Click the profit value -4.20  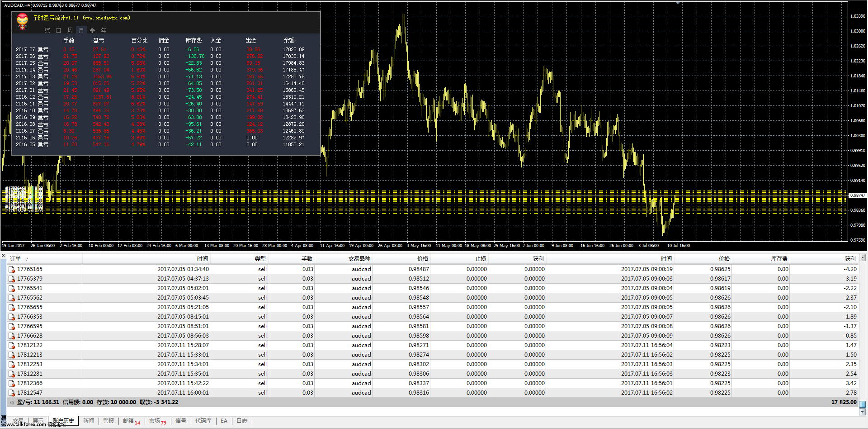point(850,269)
